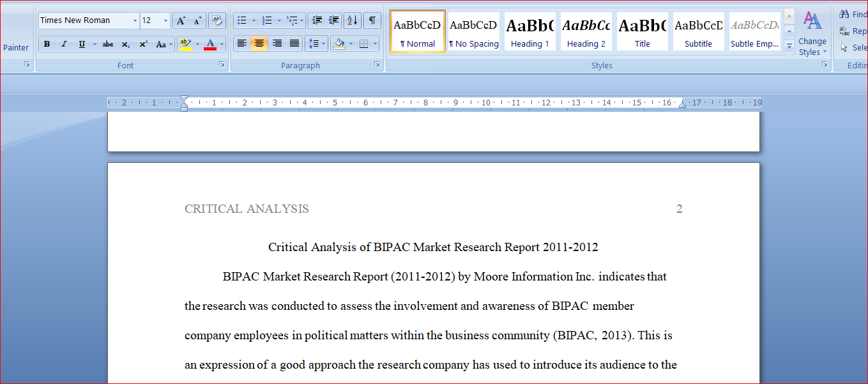Apply the Heading 2 style
Screen dimensions: 868x384
586,31
